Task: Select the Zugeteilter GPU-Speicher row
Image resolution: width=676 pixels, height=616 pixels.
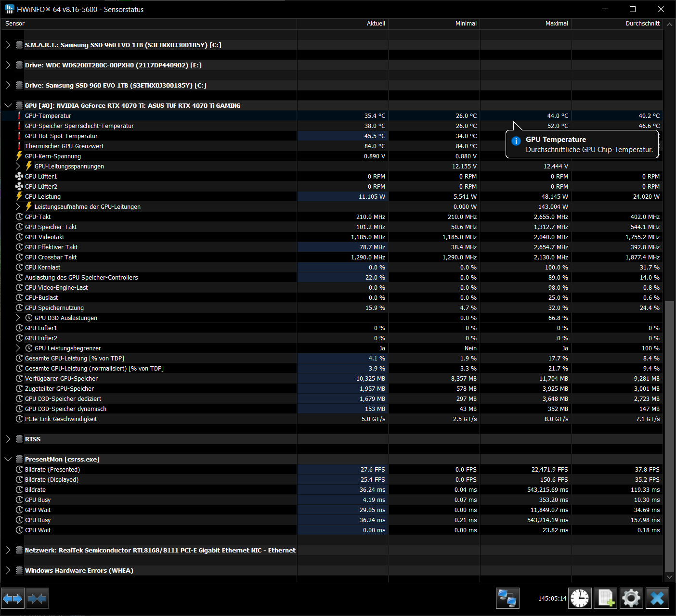Action: pyautogui.click(x=332, y=389)
